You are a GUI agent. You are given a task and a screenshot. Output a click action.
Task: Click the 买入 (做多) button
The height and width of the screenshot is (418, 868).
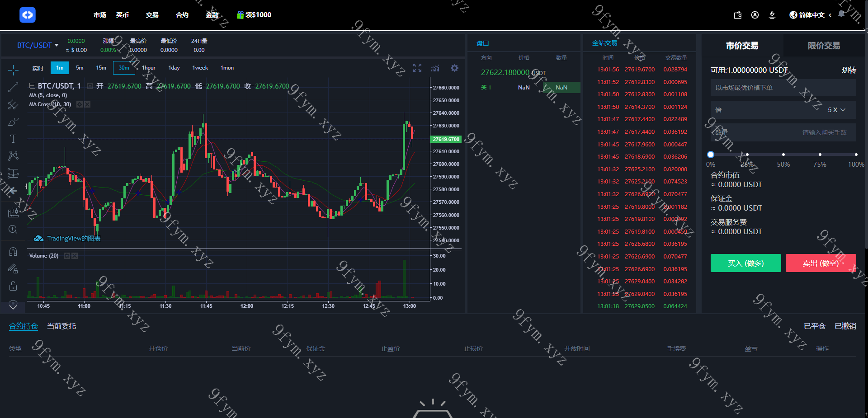[746, 263]
